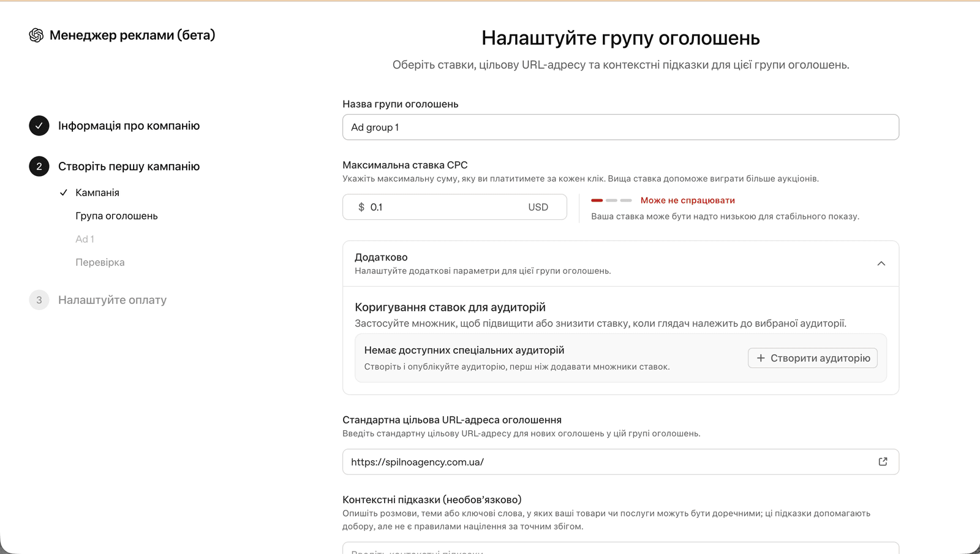980x554 pixels.
Task: Collapse the Додатково section chevron
Action: coord(881,264)
